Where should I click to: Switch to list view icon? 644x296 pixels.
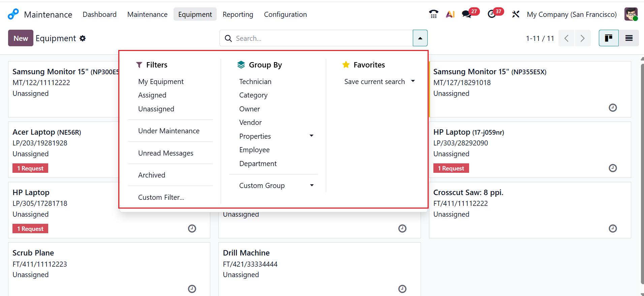[629, 38]
